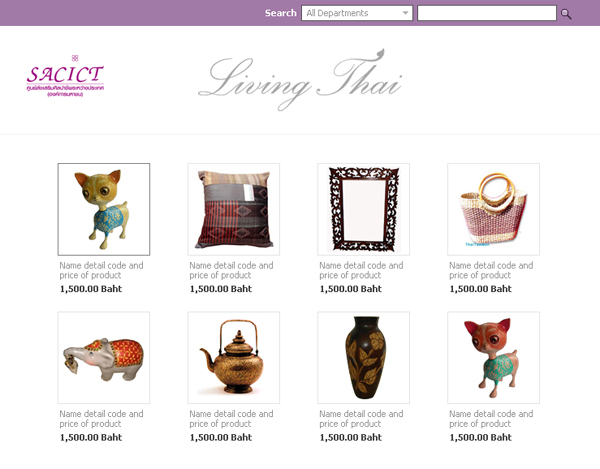600x469 pixels.
Task: Click the dropdown arrow in department selector
Action: (x=405, y=13)
